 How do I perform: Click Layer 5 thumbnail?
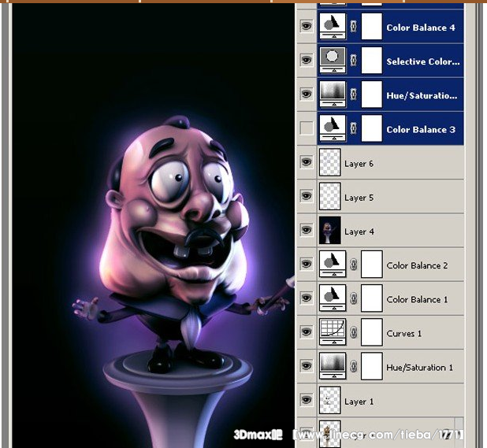pyautogui.click(x=330, y=196)
